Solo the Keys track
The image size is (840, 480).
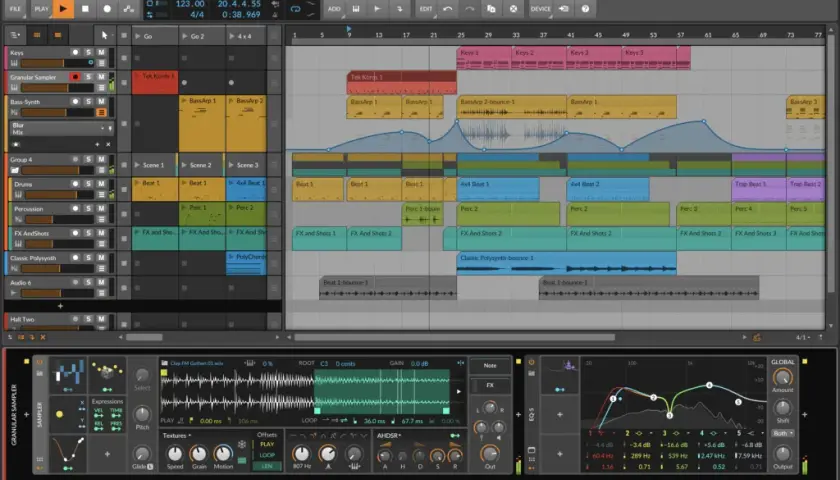(x=88, y=52)
